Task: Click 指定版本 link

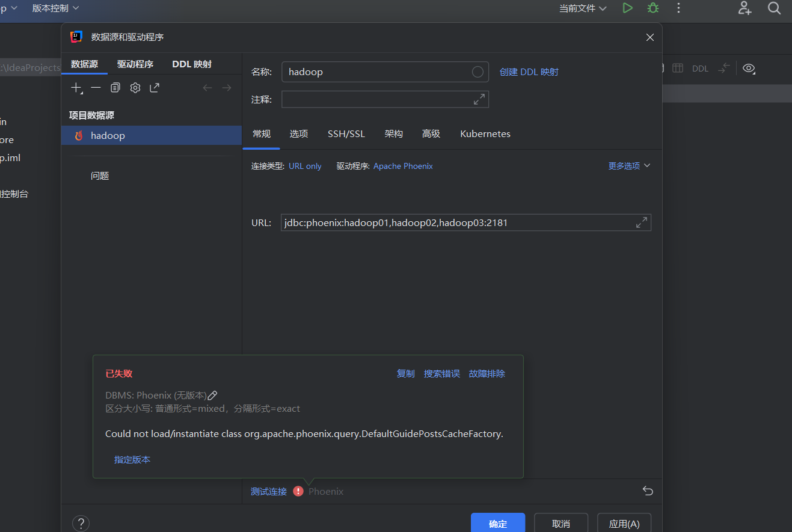Action: (132, 460)
